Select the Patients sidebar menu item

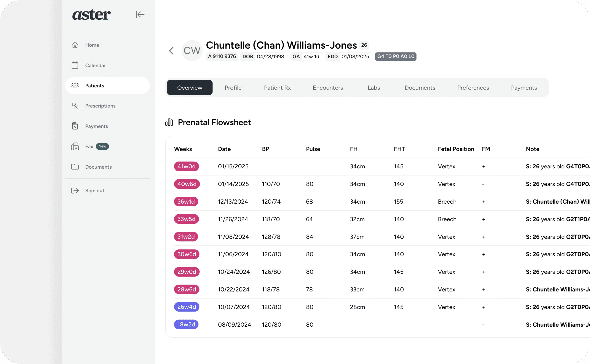tap(107, 85)
